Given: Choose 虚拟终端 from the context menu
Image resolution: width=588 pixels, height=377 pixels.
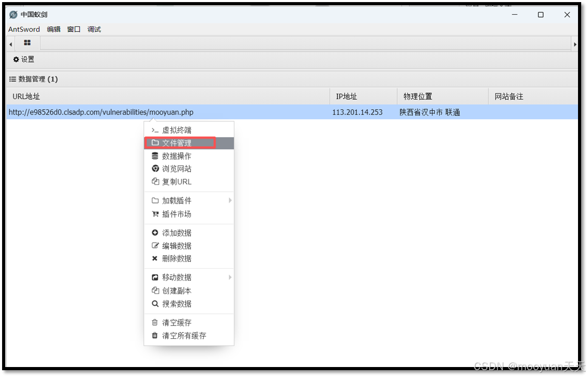Looking at the screenshot, I should click(x=189, y=130).
